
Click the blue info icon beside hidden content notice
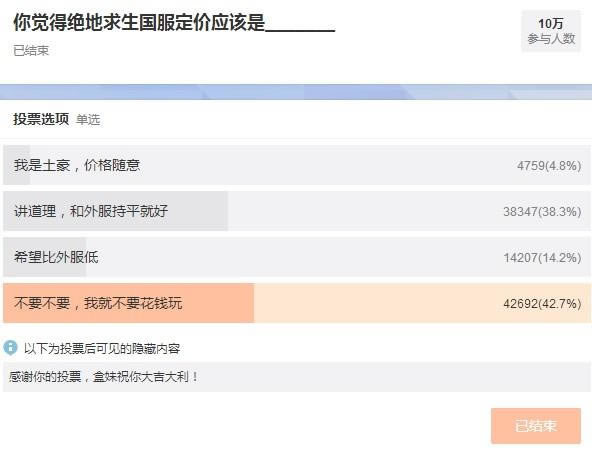tap(10, 347)
